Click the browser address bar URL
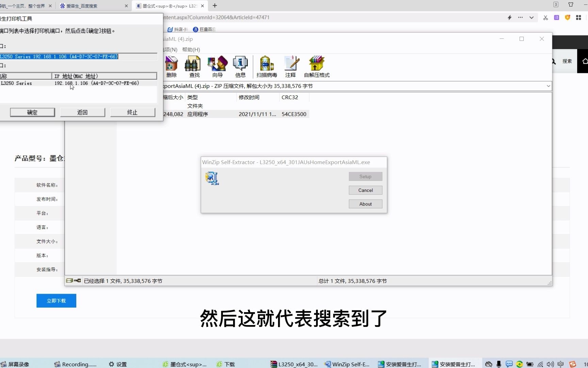 pos(216,17)
